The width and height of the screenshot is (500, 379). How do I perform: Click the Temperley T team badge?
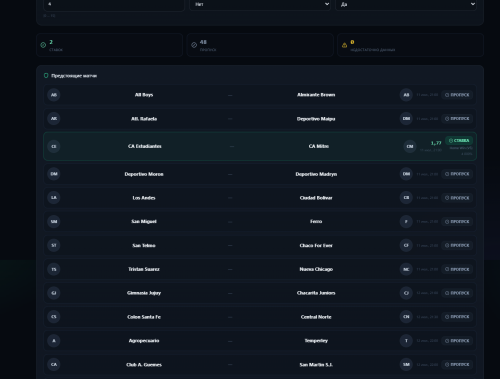(x=406, y=341)
